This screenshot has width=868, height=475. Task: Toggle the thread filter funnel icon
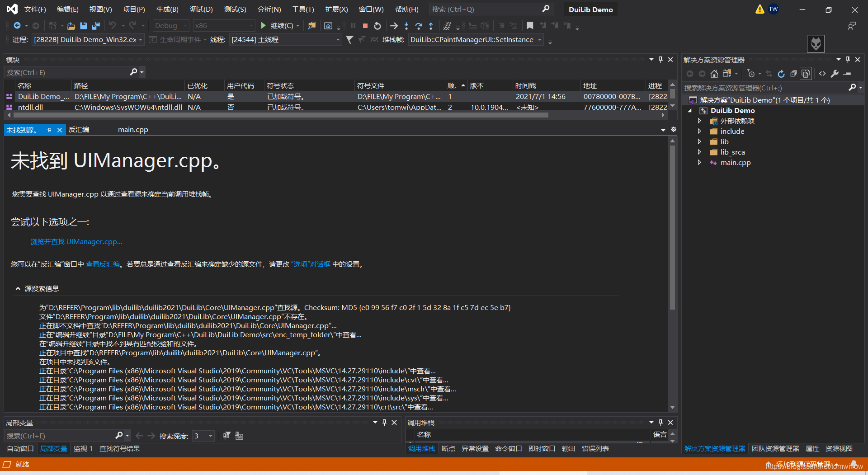point(349,40)
